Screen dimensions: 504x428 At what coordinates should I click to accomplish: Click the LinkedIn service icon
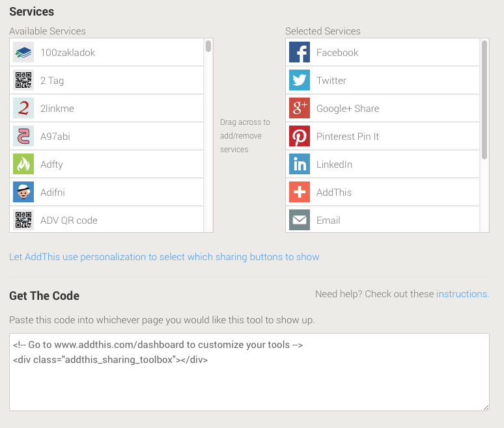(300, 164)
